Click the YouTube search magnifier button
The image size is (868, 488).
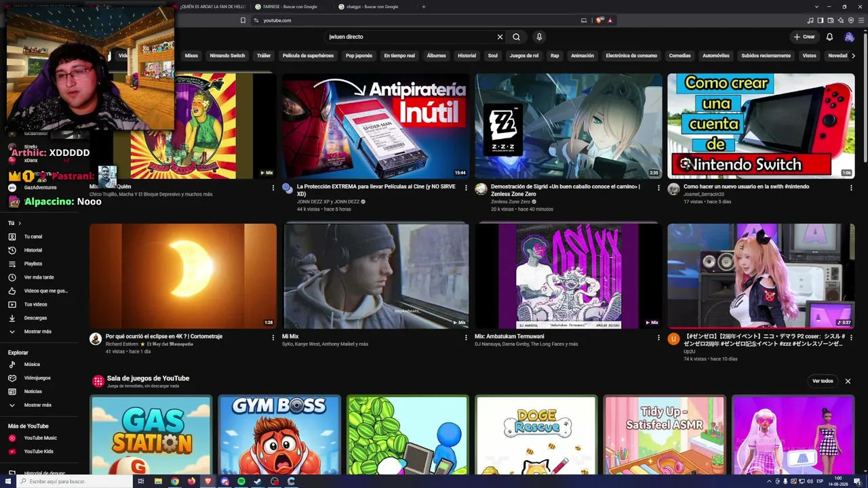(x=517, y=37)
